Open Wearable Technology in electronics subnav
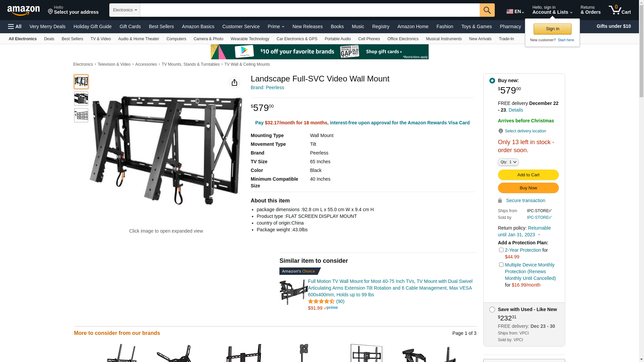Image resolution: width=644 pixels, height=362 pixels. (250, 39)
